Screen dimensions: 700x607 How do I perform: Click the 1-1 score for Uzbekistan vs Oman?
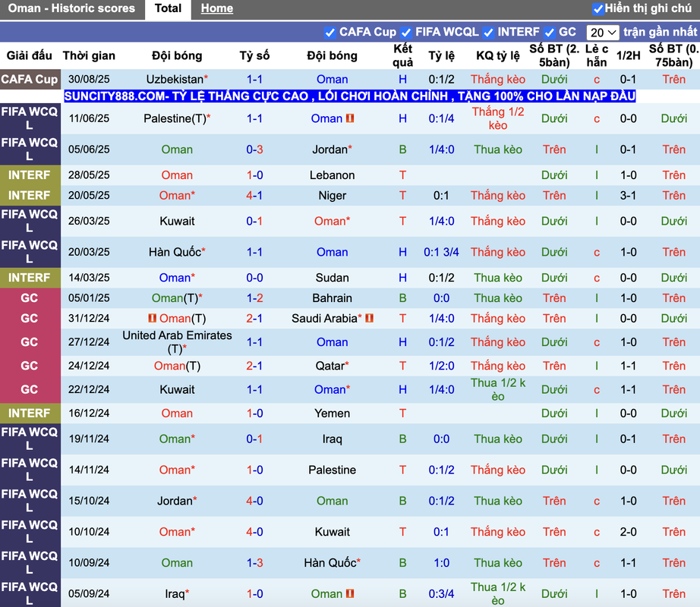[254, 80]
